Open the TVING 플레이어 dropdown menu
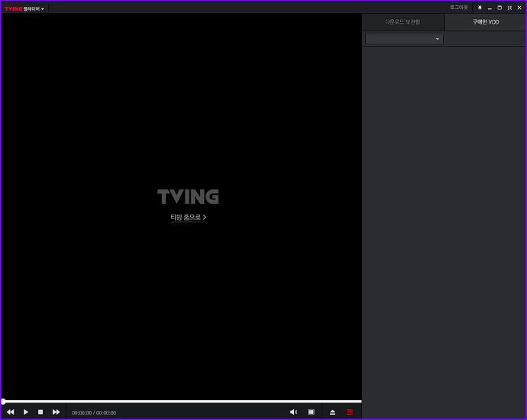 (x=24, y=8)
